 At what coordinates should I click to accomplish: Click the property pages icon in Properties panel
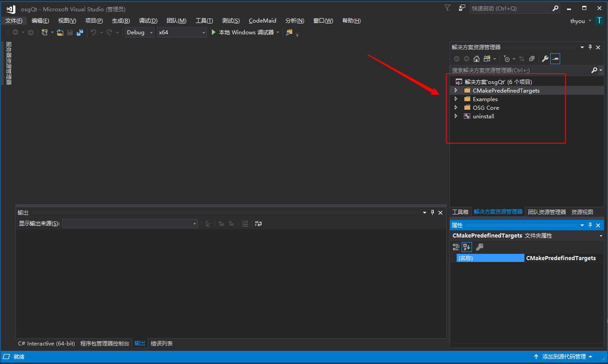point(480,247)
